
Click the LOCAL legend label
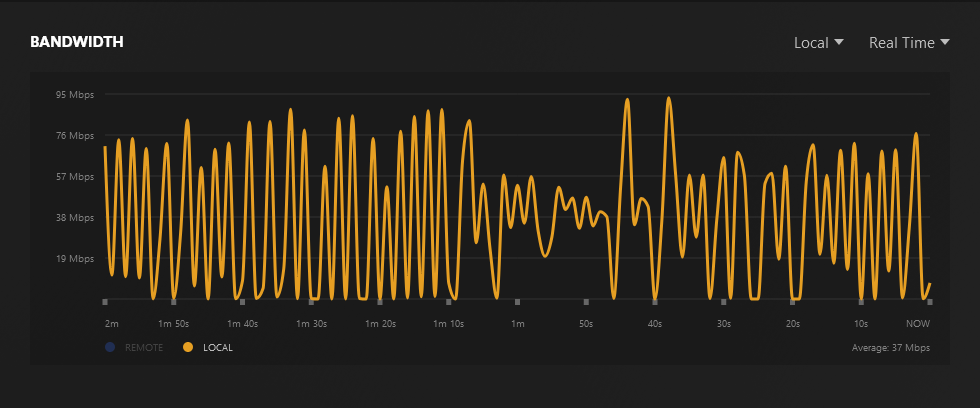tap(218, 347)
